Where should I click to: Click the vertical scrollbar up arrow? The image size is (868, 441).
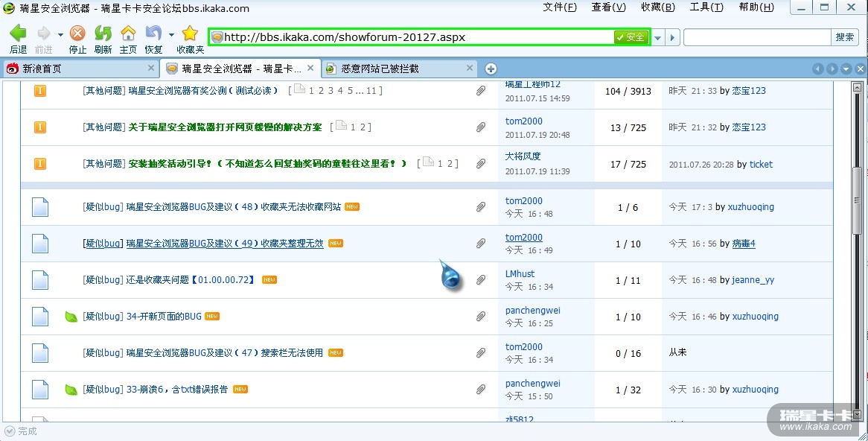[857, 88]
